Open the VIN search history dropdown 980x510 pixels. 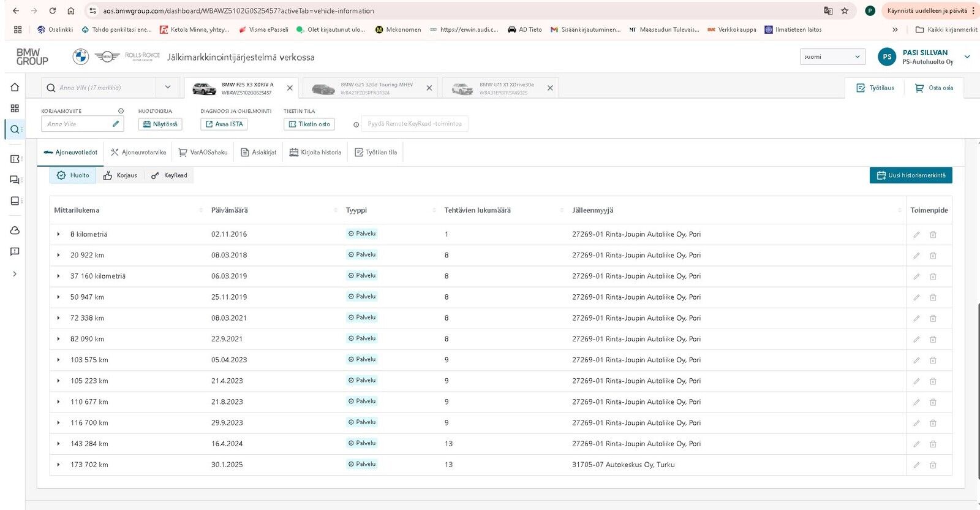coord(168,88)
